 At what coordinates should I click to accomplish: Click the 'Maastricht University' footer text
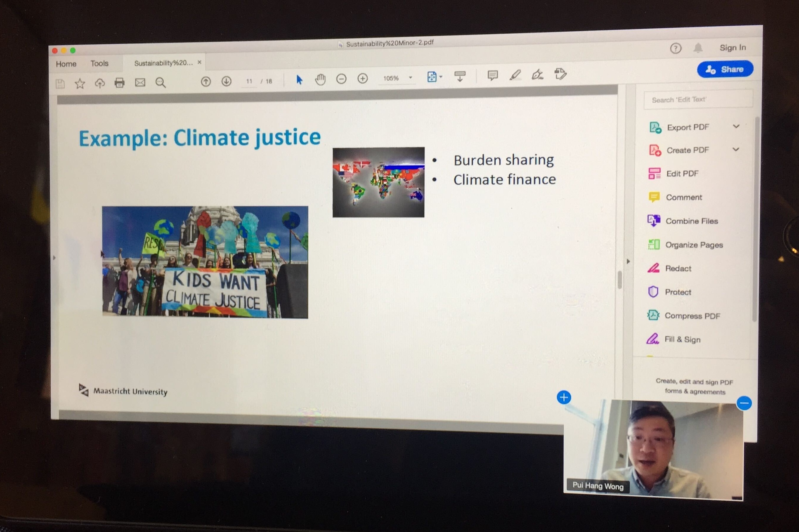pyautogui.click(x=130, y=391)
